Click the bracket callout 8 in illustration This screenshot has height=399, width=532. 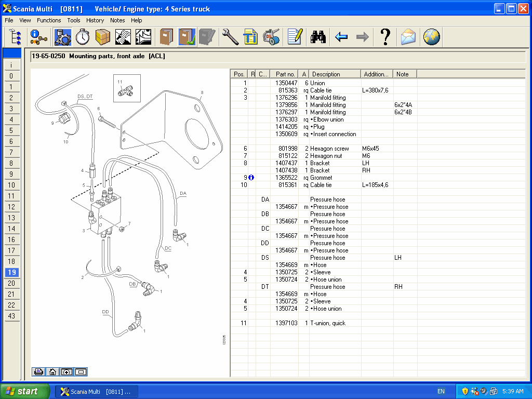[x=202, y=92]
